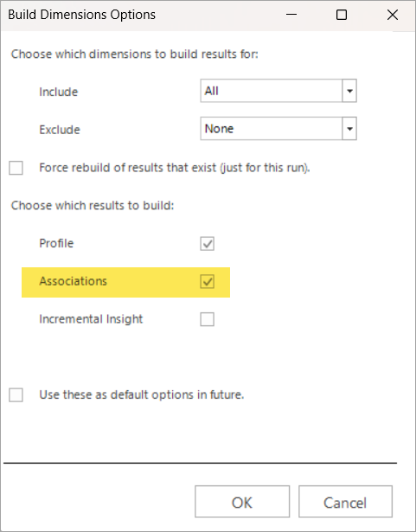Open the Include dropdown arrow

click(349, 91)
